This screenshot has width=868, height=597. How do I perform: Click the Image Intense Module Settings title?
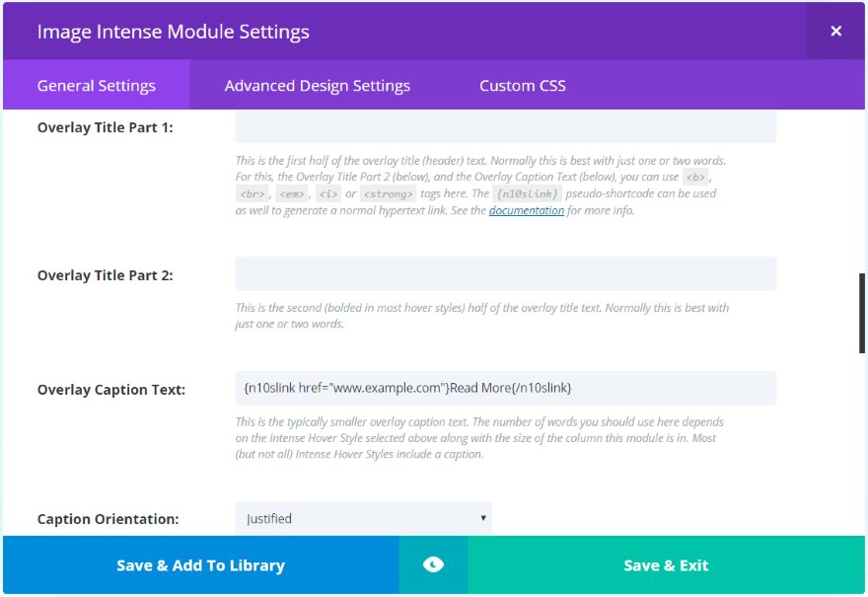point(174,32)
